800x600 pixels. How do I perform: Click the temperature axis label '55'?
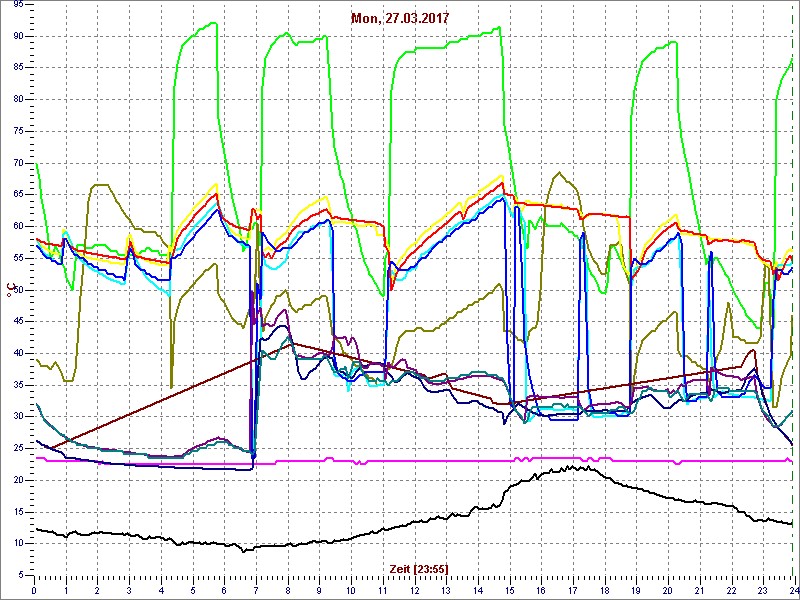click(x=18, y=258)
